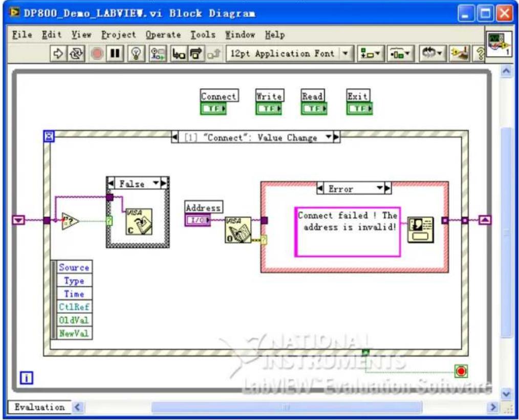Toggle Retain Wire Values button
The height and width of the screenshot is (420, 519).
tap(158, 53)
